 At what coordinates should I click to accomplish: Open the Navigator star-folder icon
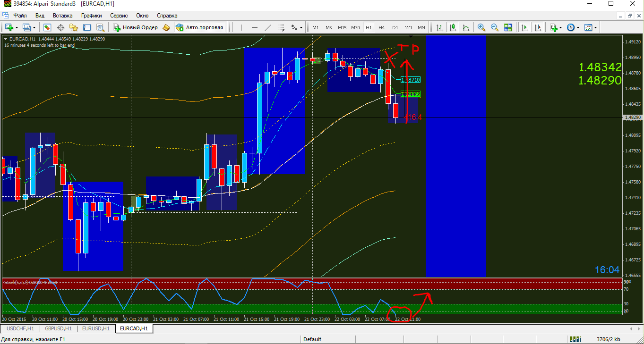point(74,27)
